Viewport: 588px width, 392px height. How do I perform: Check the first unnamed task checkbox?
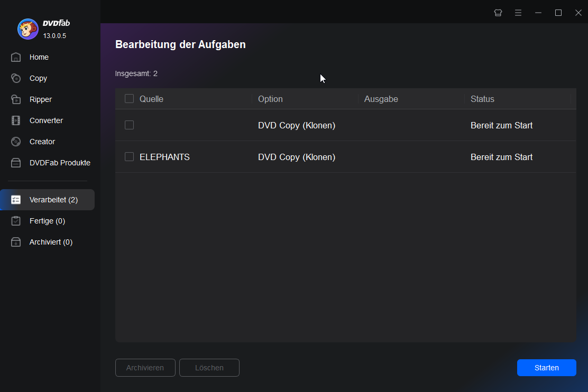pos(129,125)
